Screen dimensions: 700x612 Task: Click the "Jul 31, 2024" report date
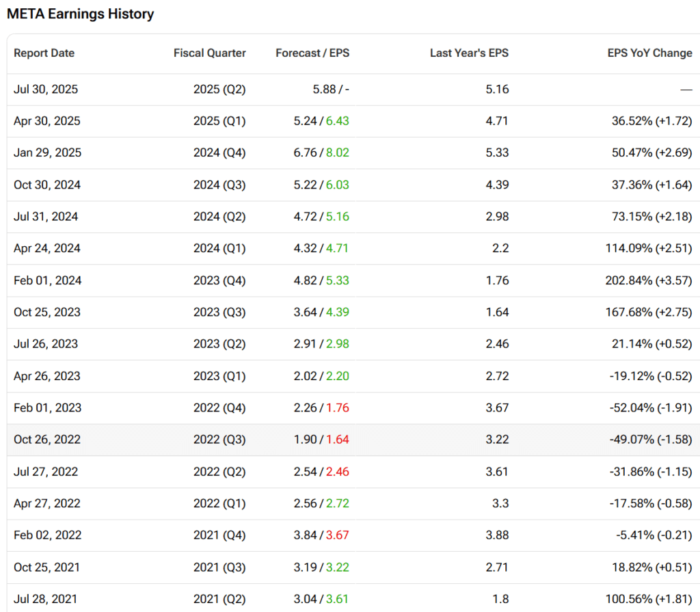pos(46,217)
